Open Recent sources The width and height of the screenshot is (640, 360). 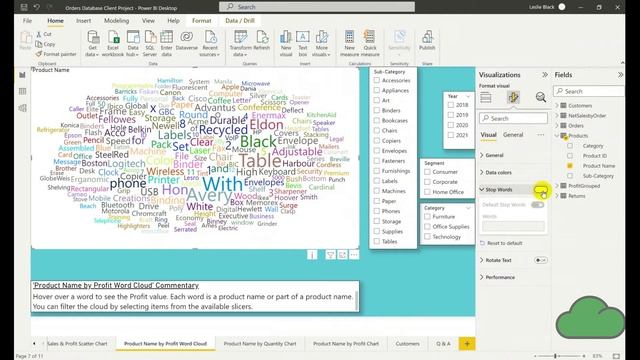(x=210, y=43)
